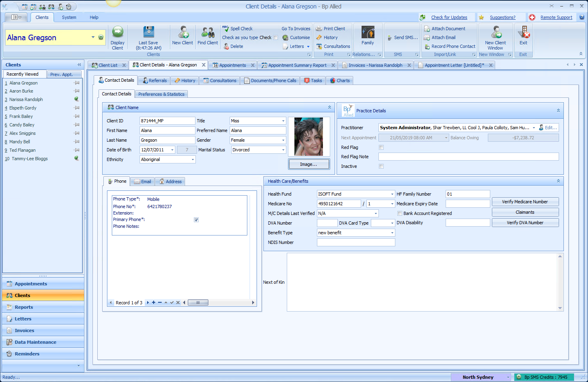Open a New Client Window
Viewport: 588px width, 382px height.
coord(495,38)
